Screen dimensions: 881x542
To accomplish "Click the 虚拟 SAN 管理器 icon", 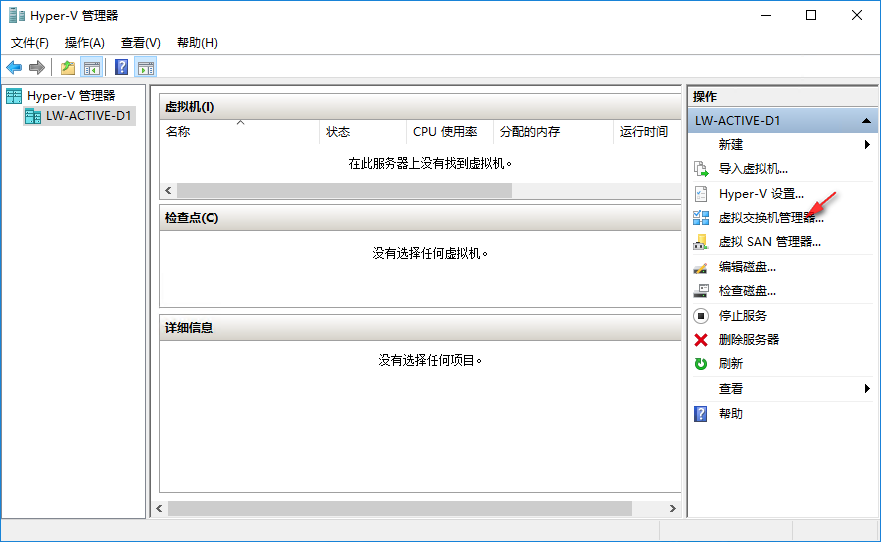I will [x=701, y=242].
